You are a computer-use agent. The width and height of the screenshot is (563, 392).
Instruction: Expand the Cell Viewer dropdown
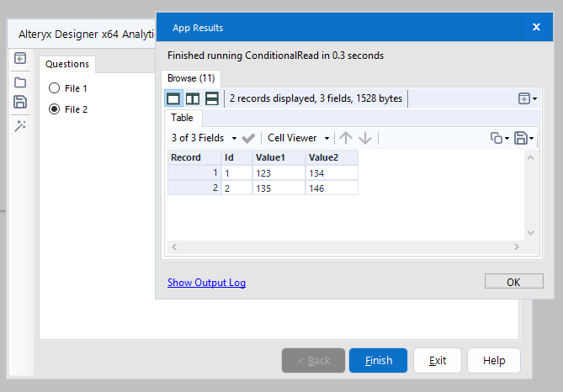(298, 138)
